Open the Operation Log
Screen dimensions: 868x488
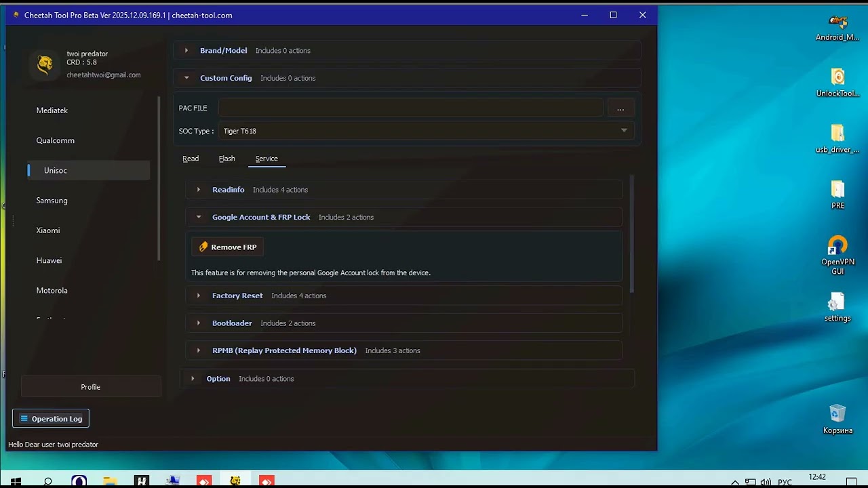(x=51, y=419)
